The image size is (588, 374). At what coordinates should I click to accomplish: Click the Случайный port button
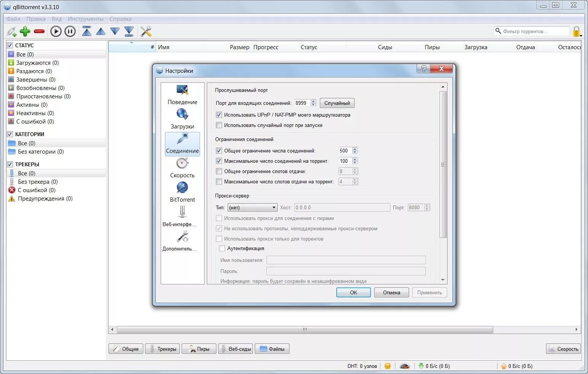pos(337,103)
